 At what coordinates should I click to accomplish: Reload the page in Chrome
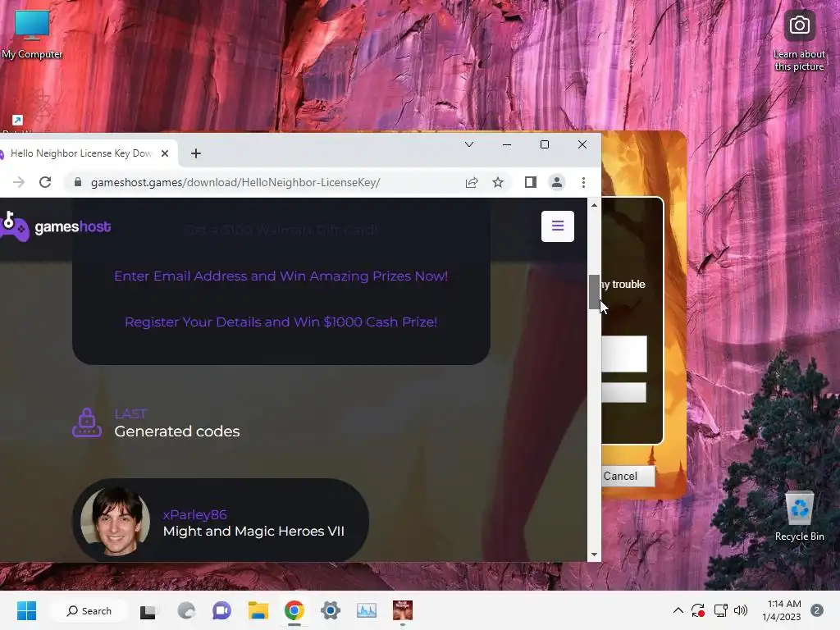[45, 182]
